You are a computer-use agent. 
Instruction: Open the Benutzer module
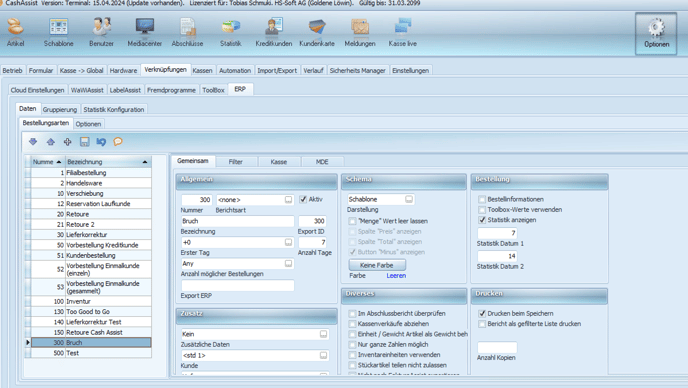click(x=101, y=32)
